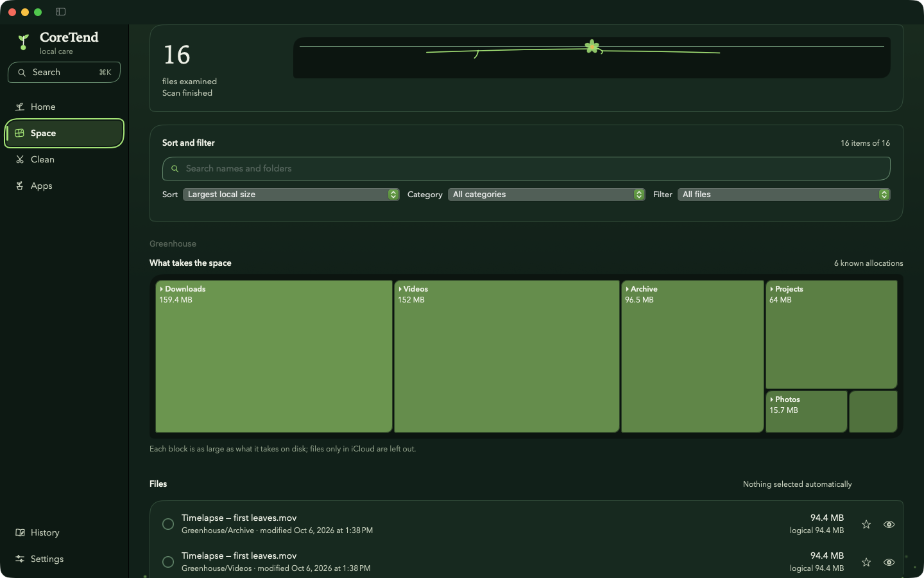Star the Timelapse file in Greenhouse/Archive
The width and height of the screenshot is (924, 578).
866,524
